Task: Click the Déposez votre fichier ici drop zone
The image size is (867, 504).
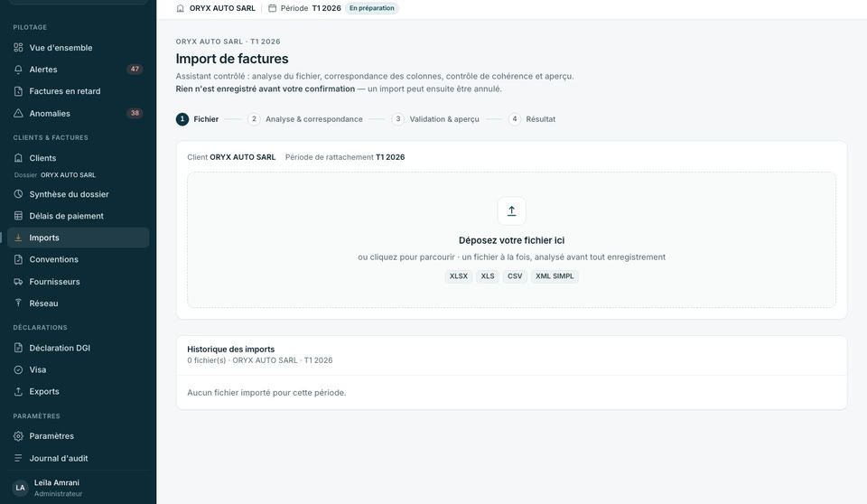Action: (511, 239)
